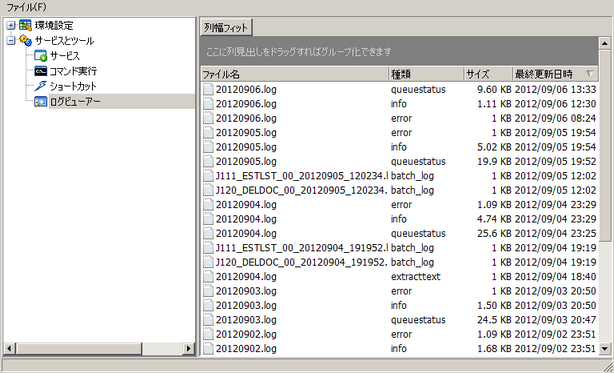Click the file list scroll down arrow
Screen dimensions: 614x373
(x=605, y=348)
